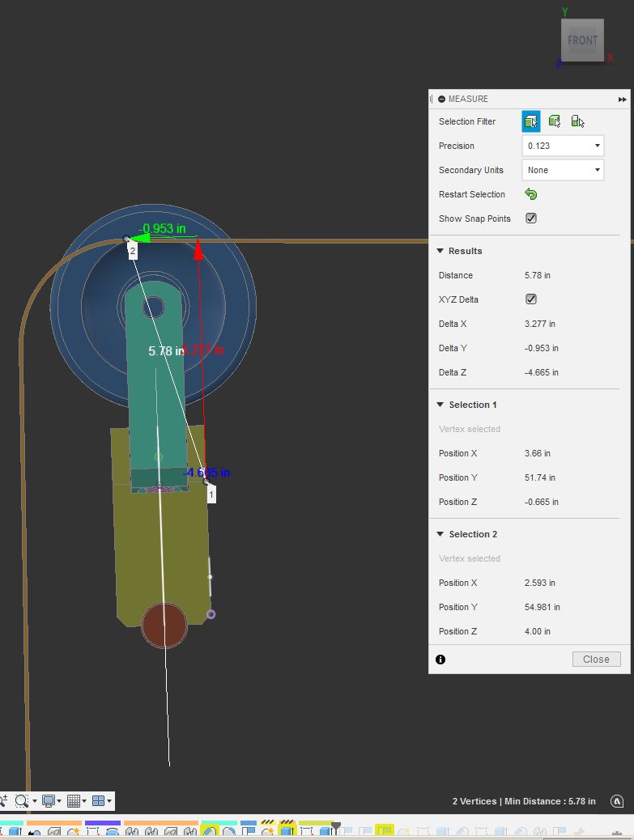This screenshot has width=634, height=840.
Task: Click the Delta Y value -0.953 in
Action: tap(541, 348)
